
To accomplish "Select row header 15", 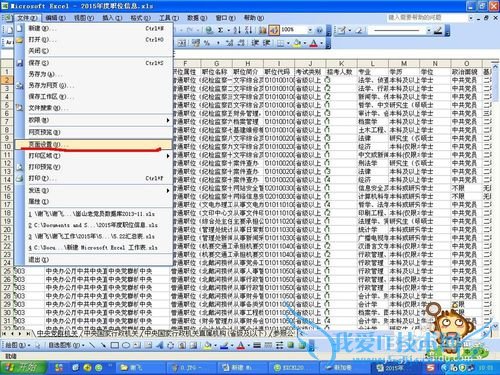I will pos(7,188).
